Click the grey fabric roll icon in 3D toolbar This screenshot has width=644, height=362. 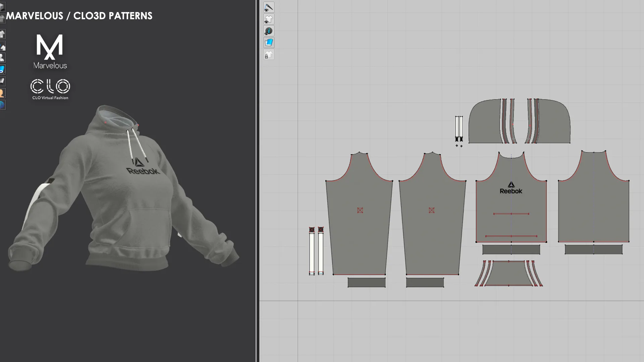point(2,81)
